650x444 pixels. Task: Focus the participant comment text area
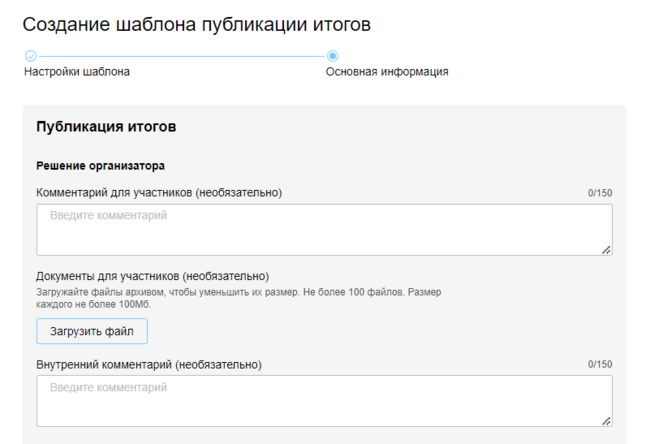(324, 230)
